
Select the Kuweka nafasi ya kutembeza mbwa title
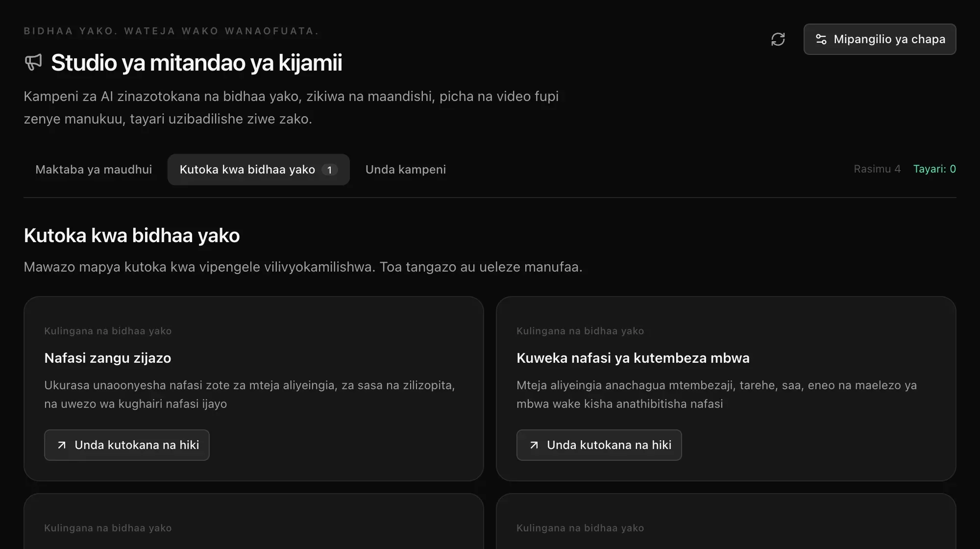[633, 358]
